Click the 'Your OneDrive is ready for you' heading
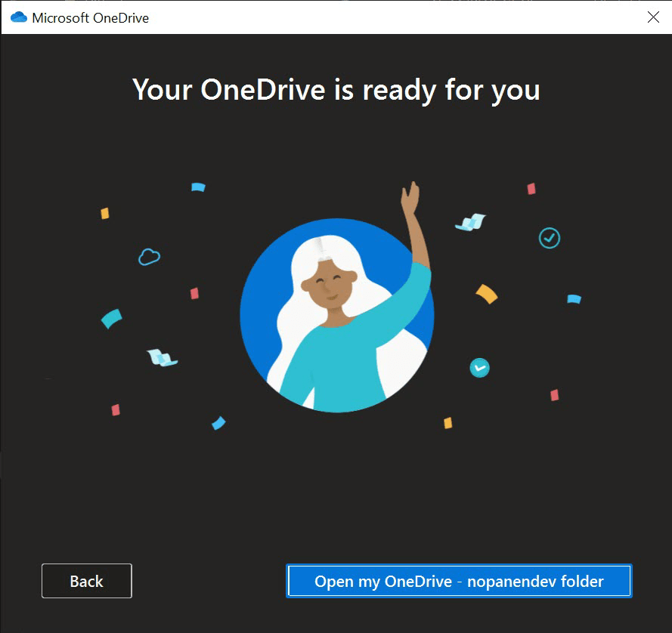 click(x=336, y=90)
